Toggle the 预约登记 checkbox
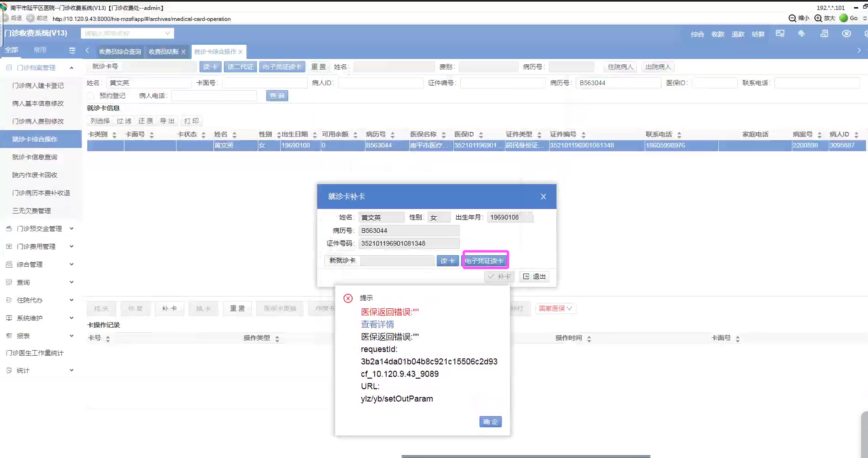 pos(91,96)
